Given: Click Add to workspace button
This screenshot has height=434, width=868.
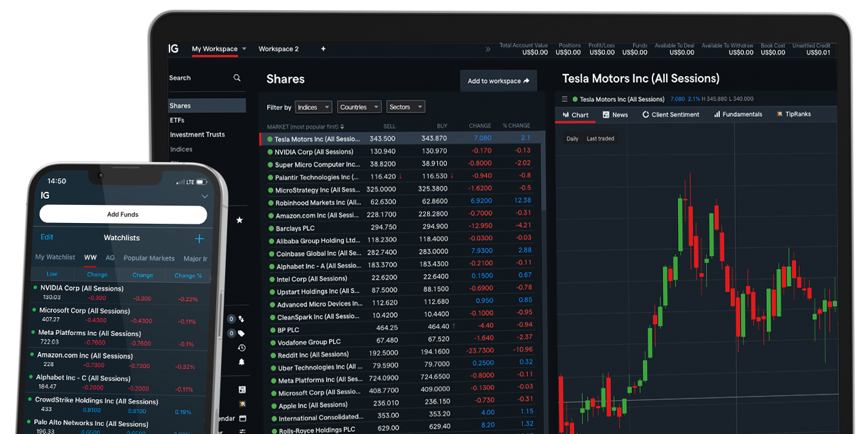Looking at the screenshot, I should 498,81.
